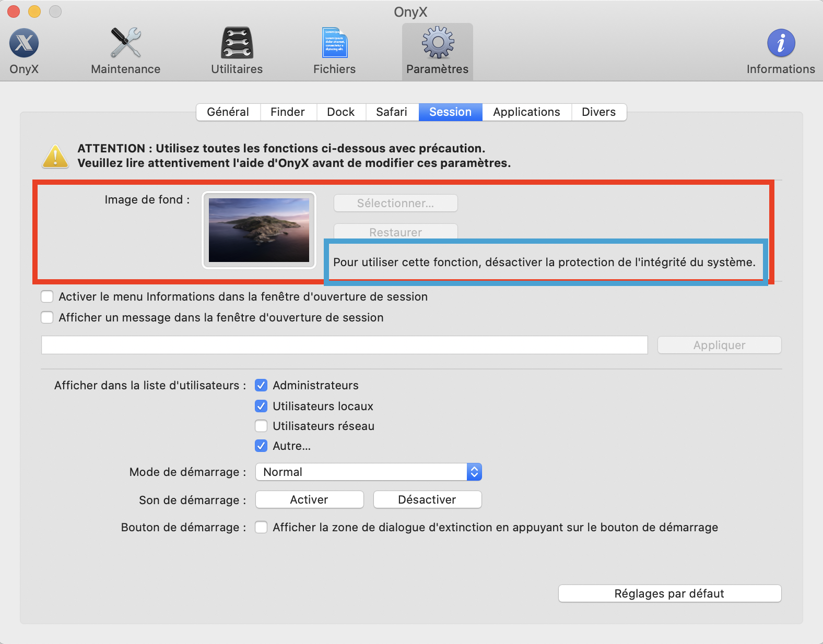
Task: Click the yellow warning triangle icon
Action: 55,156
